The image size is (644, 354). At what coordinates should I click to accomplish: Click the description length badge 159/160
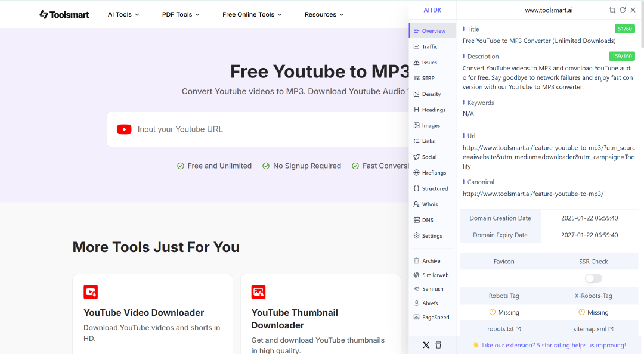point(622,56)
